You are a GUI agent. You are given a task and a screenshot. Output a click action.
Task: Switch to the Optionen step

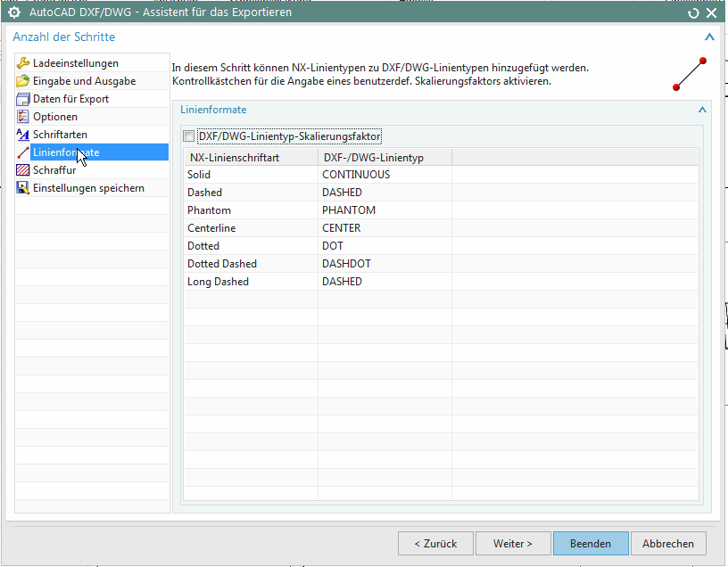pyautogui.click(x=55, y=117)
